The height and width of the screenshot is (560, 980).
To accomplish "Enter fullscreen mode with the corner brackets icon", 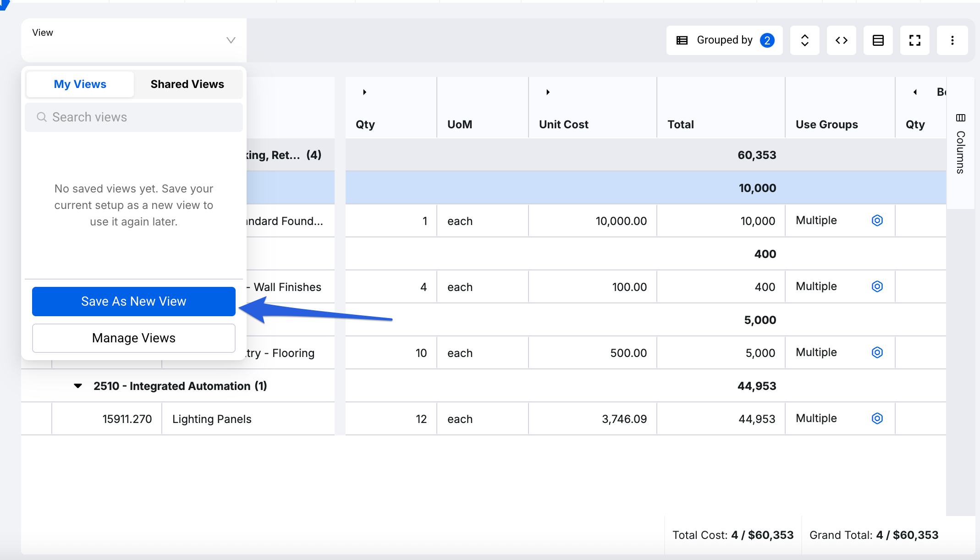I will click(914, 40).
